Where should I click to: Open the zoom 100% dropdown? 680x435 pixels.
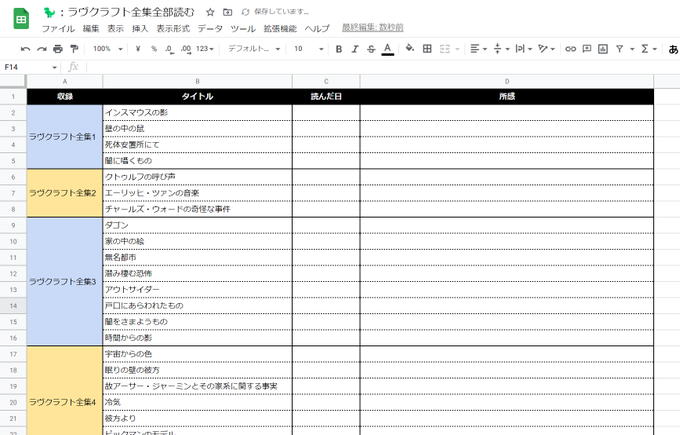point(108,49)
